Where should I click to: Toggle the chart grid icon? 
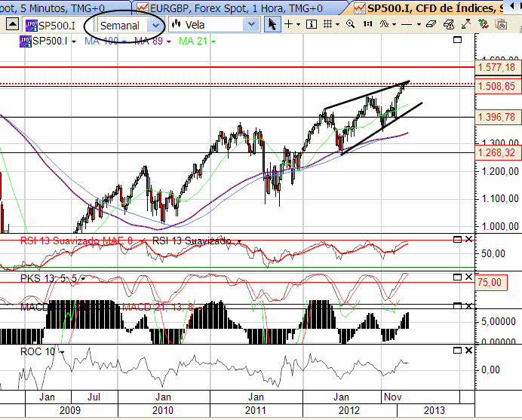coord(328,24)
